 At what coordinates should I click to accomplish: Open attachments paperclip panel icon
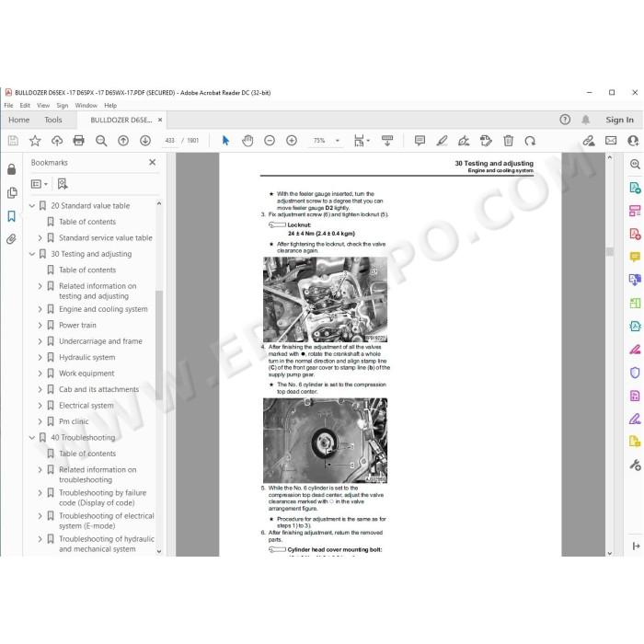pos(11,239)
